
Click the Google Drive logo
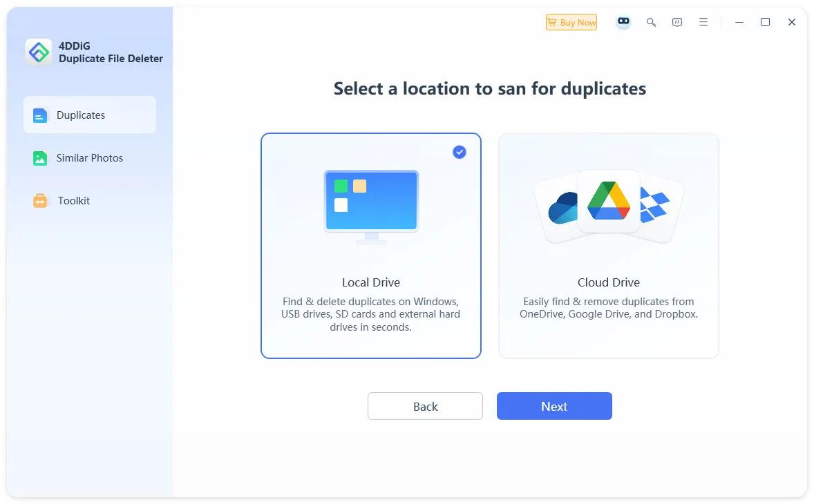pyautogui.click(x=608, y=200)
